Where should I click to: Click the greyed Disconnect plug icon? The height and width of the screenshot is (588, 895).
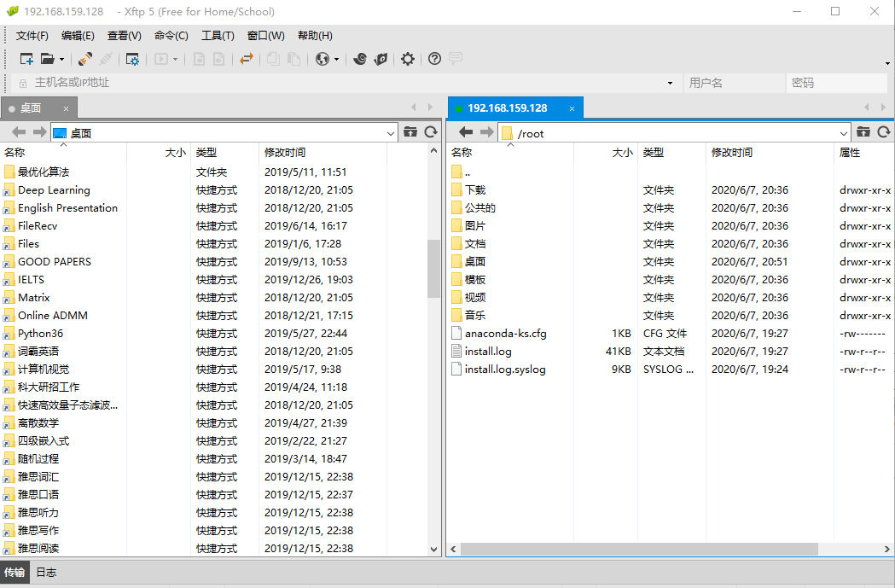click(x=106, y=59)
